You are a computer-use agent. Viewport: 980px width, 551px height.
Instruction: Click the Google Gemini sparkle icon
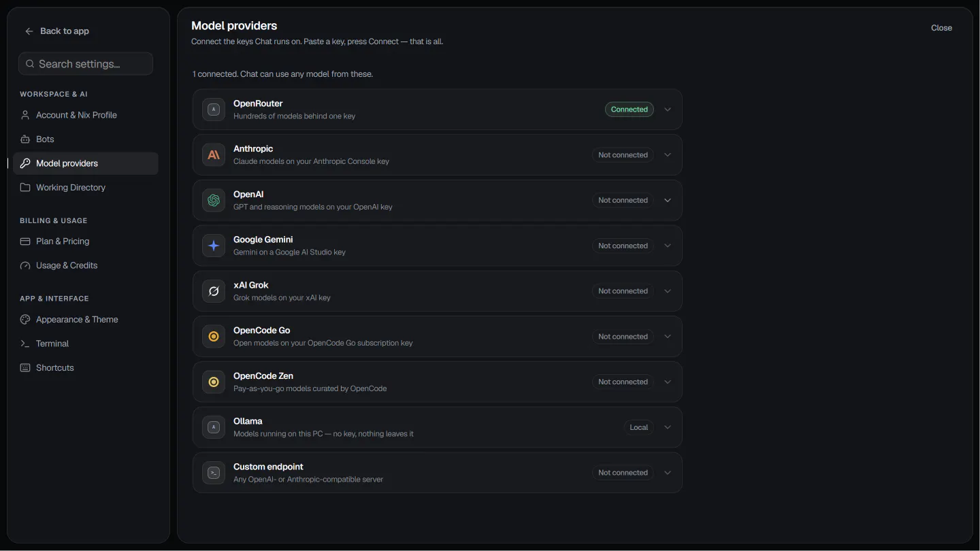[x=214, y=246]
